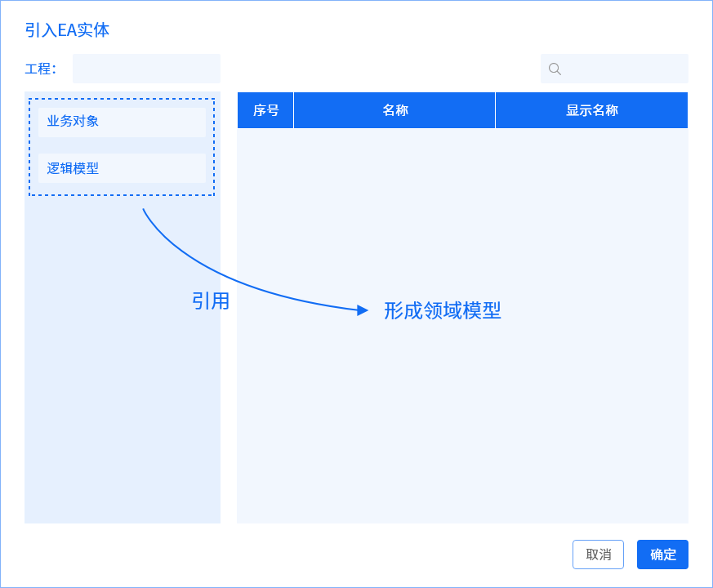This screenshot has width=713, height=588.
Task: Click the 显示名称 column header
Action: 591,110
